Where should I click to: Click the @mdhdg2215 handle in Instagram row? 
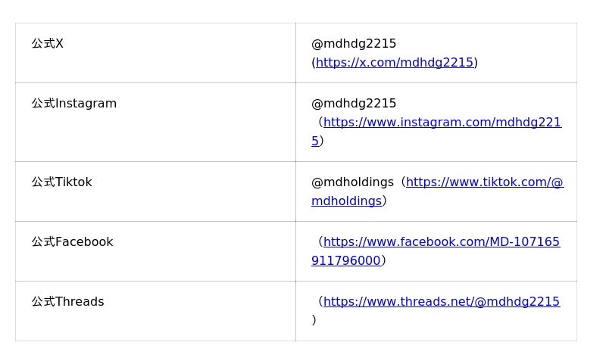(x=354, y=104)
